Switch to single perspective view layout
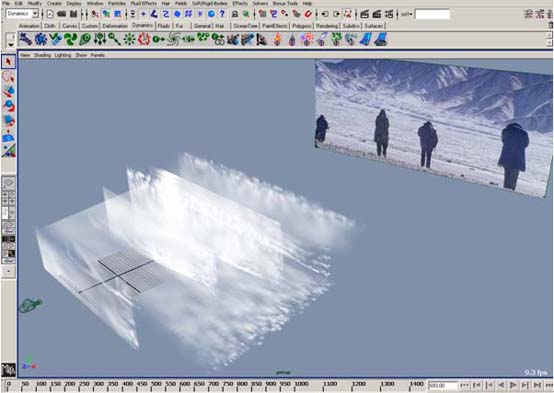Screen dimensions: 554x393 (x=8, y=183)
